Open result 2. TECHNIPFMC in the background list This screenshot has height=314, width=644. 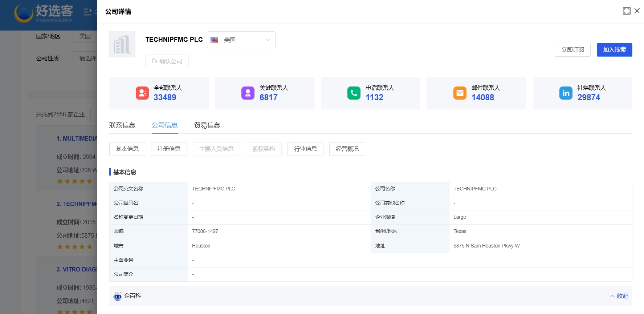point(77,204)
